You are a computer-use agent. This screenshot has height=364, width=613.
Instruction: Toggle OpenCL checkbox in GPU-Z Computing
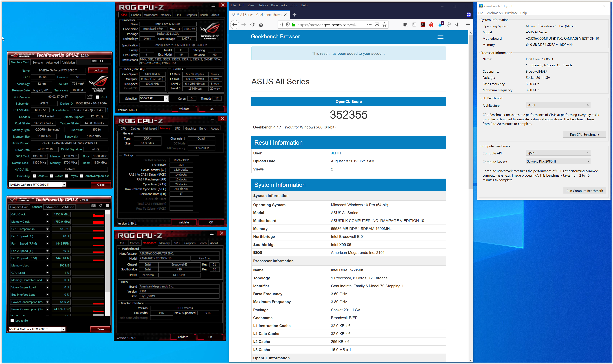click(35, 176)
